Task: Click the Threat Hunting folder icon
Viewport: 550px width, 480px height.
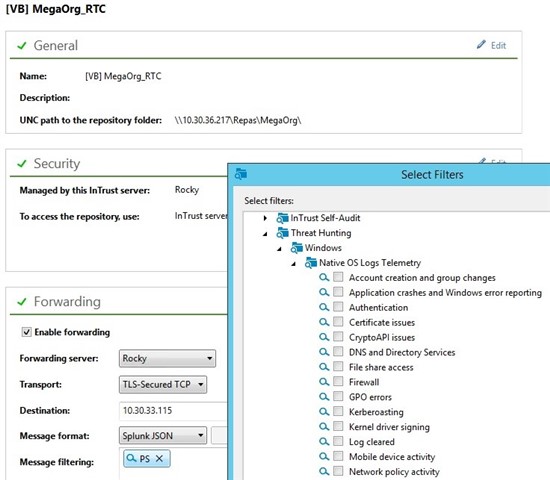Action: click(x=282, y=233)
